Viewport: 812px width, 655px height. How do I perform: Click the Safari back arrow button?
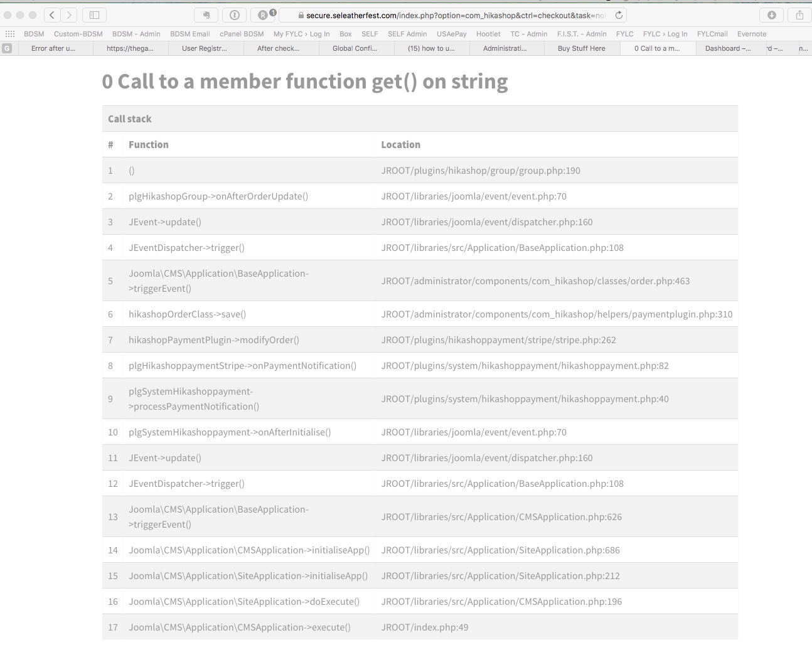click(x=53, y=15)
